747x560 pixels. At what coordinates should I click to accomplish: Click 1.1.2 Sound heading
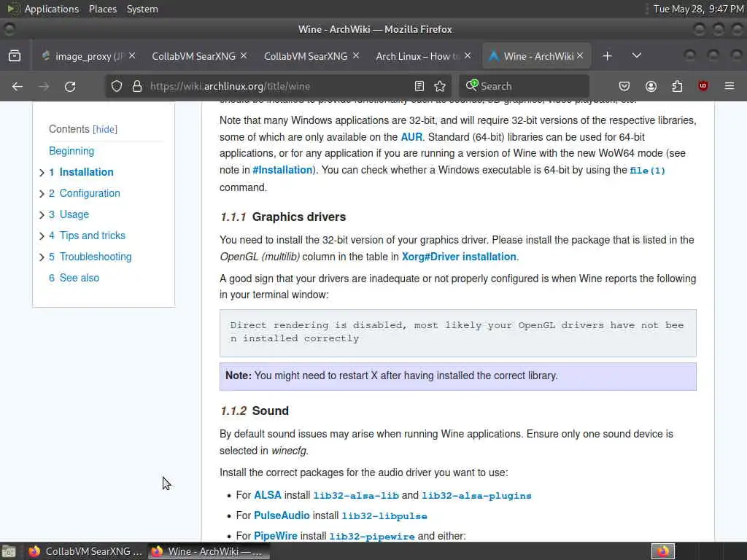pos(255,411)
